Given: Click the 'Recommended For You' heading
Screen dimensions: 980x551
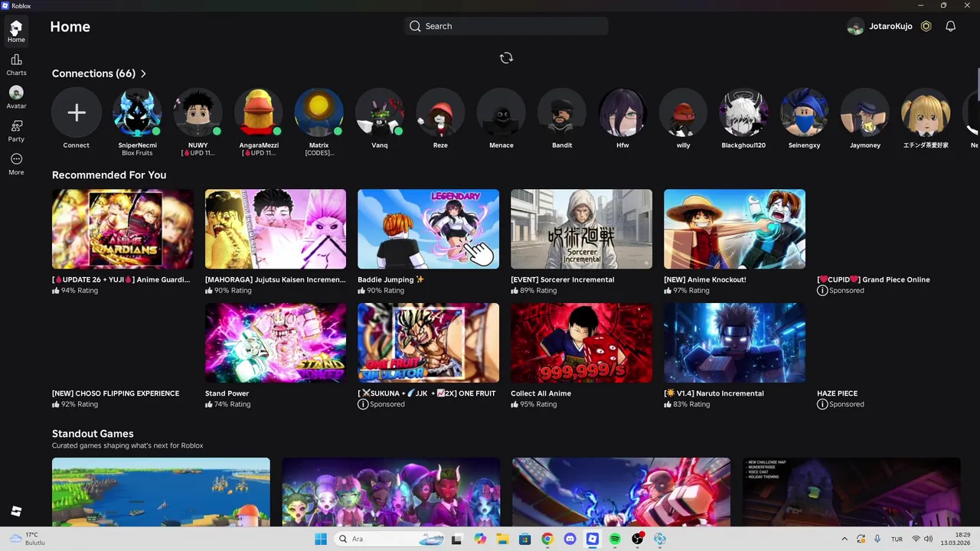Looking at the screenshot, I should tap(109, 174).
